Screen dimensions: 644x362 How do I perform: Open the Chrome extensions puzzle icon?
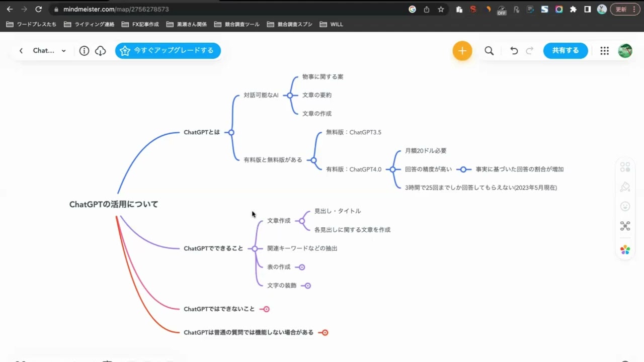point(573,9)
